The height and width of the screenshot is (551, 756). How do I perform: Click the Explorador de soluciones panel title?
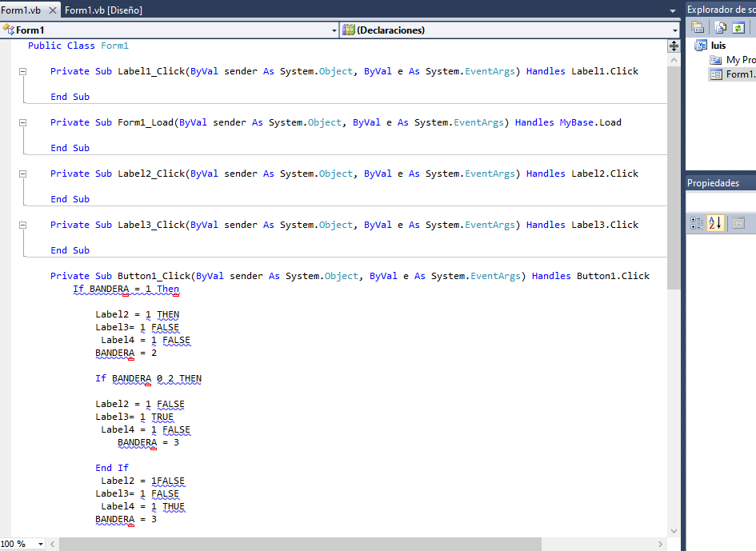722,10
